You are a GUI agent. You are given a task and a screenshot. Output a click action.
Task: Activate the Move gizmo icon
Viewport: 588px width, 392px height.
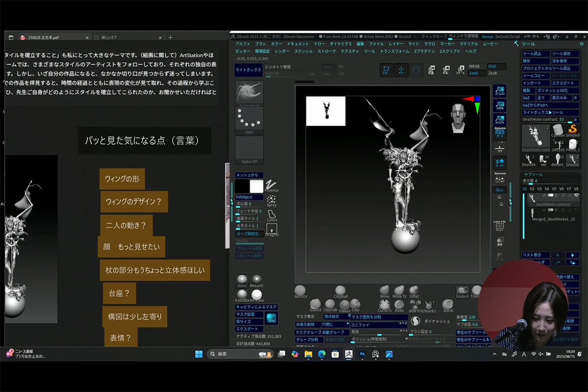click(x=432, y=69)
